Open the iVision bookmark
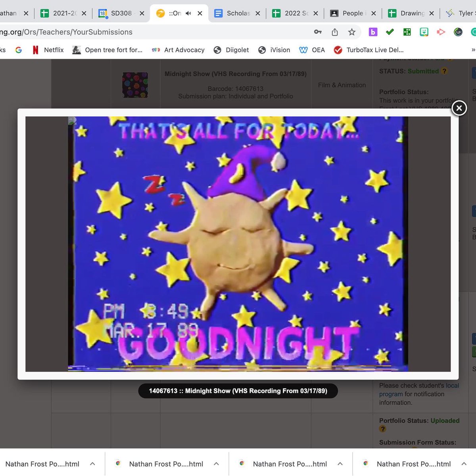Viewport: 476px width, 476px height. pyautogui.click(x=274, y=50)
